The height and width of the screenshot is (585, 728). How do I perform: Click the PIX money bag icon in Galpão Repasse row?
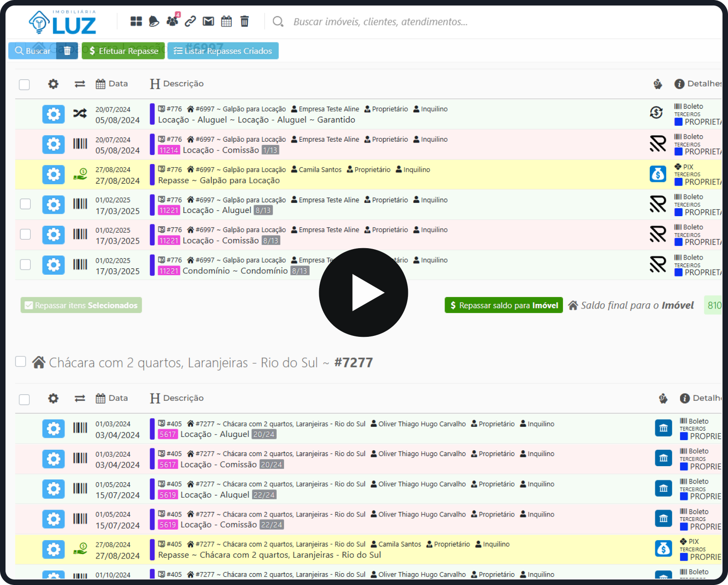click(x=658, y=174)
